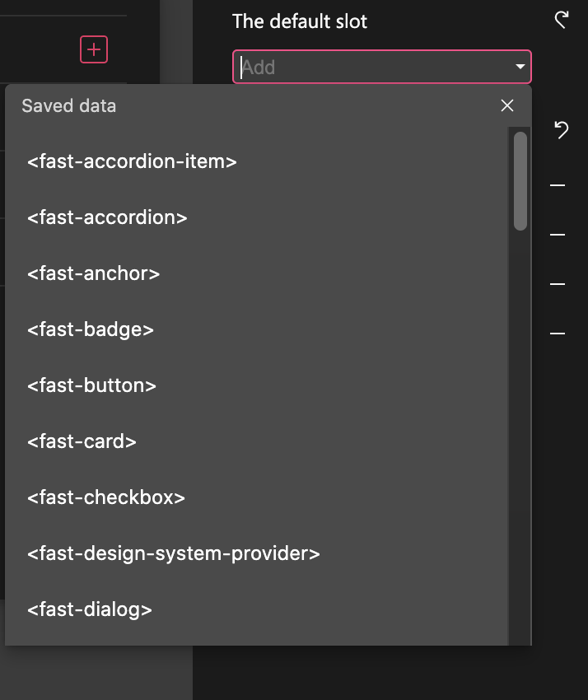Select <fast-dialog> at the list bottom
Viewport: 588px width, 700px height.
(x=89, y=609)
